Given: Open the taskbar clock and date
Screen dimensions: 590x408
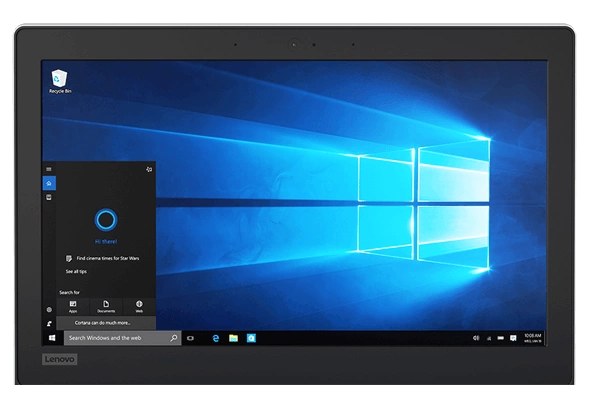Looking at the screenshot, I should (532, 338).
